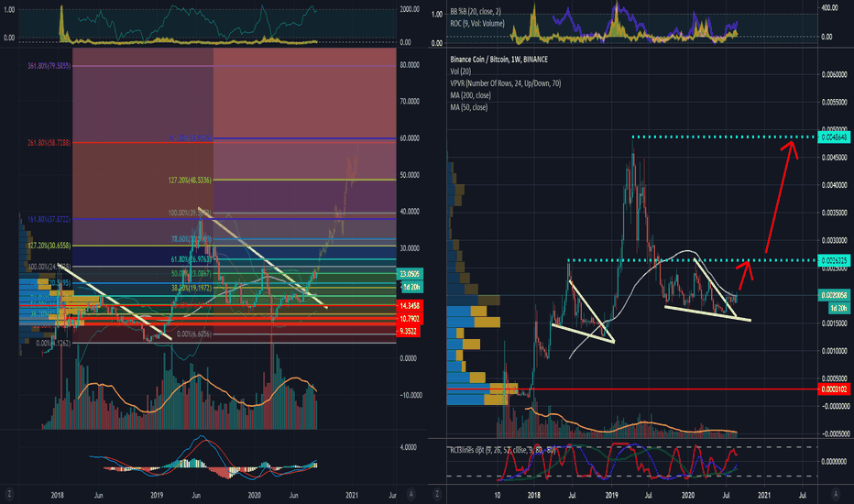Click 2018 on left chart time axis
The height and width of the screenshot is (504, 854).
[x=57, y=495]
